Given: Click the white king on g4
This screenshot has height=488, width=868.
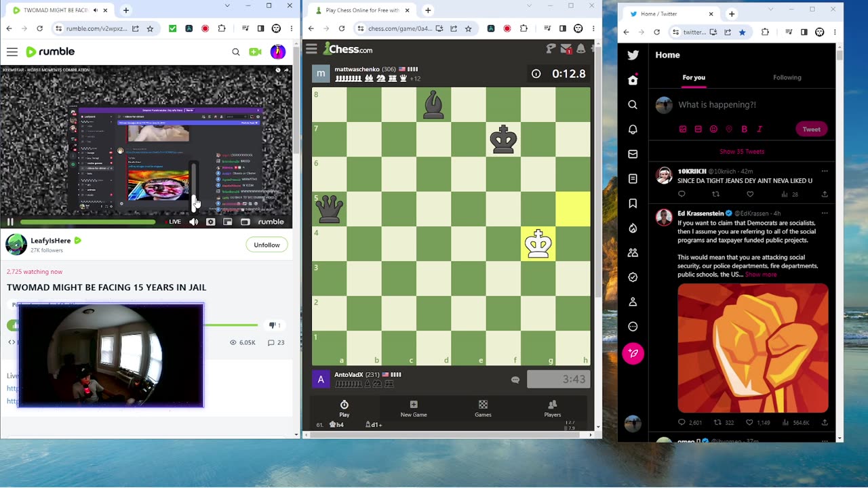Looking at the screenshot, I should 538,243.
